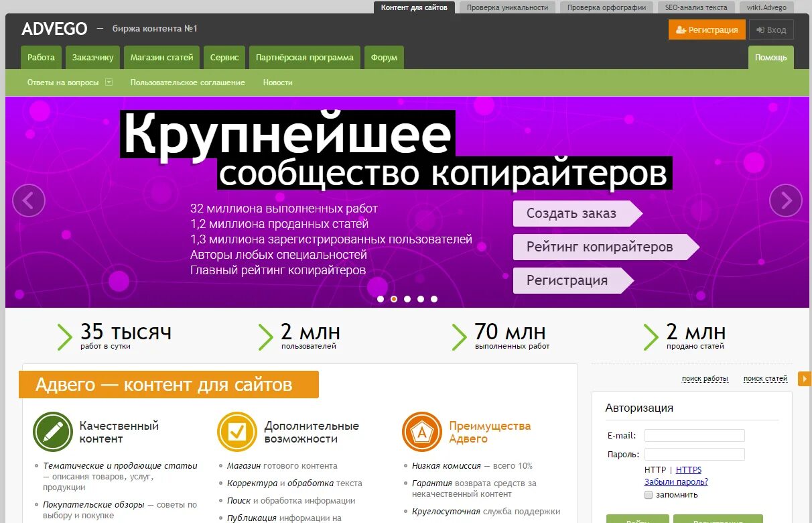Click Круглосуточная служба поддержки item
This screenshot has height=523, width=812.
click(x=486, y=511)
